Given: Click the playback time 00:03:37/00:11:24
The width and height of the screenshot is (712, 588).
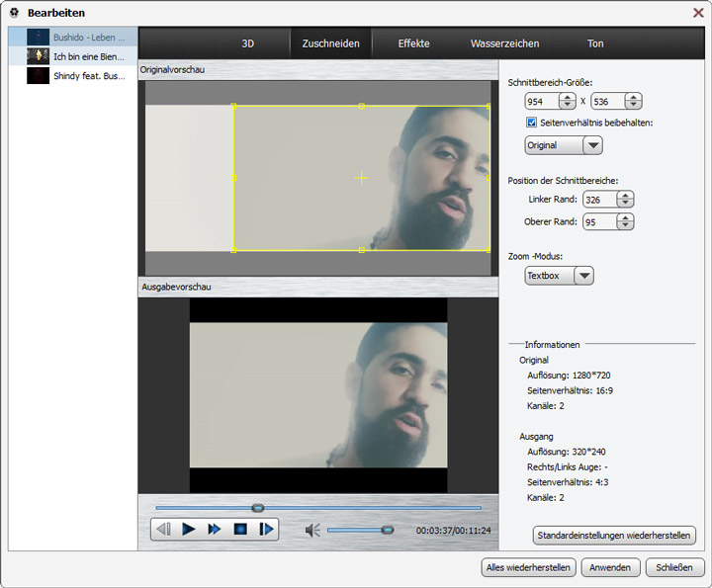Looking at the screenshot, I should 453,531.
